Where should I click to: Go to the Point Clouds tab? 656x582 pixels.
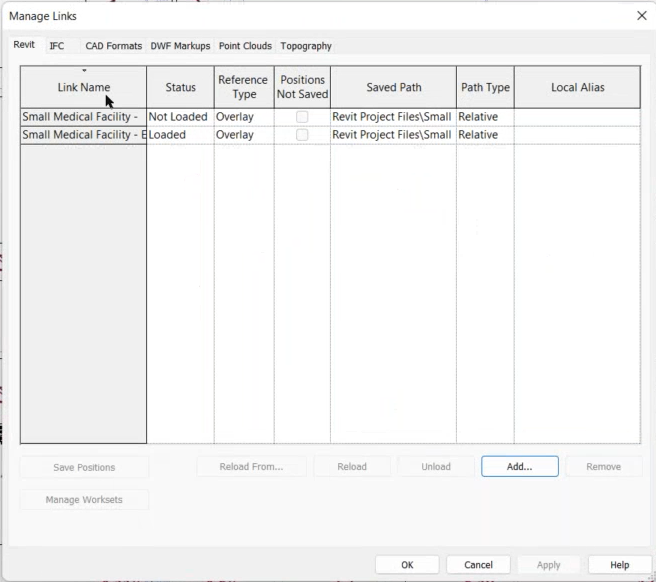coord(245,46)
